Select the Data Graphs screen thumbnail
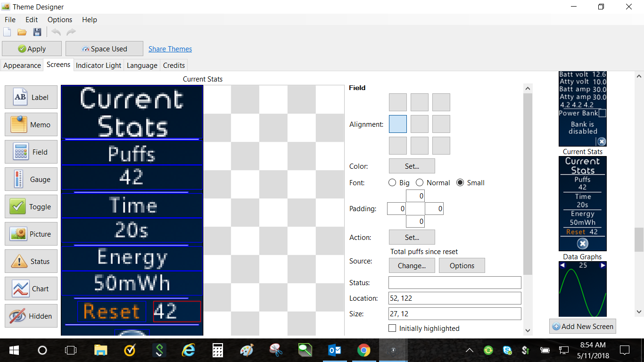 coord(582,289)
